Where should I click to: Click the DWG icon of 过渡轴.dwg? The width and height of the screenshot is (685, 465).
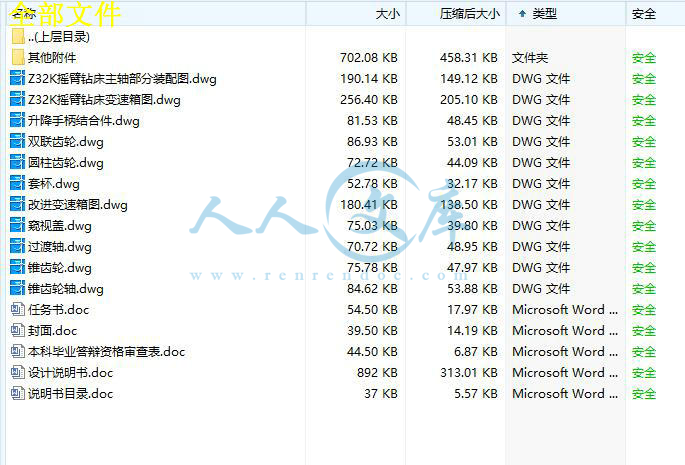[x=17, y=246]
